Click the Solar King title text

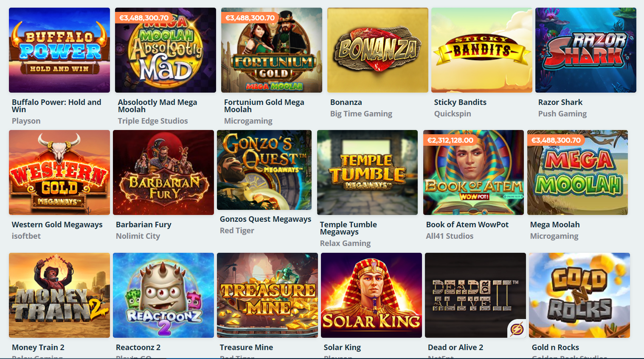click(342, 347)
